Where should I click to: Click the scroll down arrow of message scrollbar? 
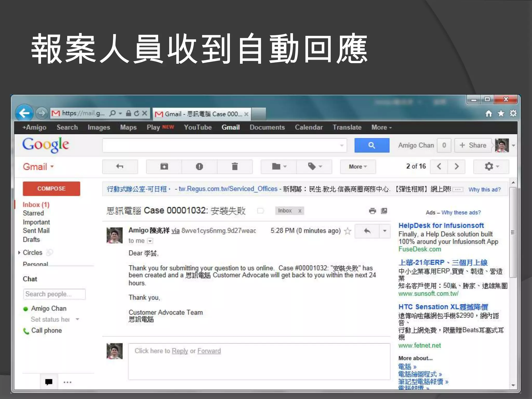pos(513,385)
